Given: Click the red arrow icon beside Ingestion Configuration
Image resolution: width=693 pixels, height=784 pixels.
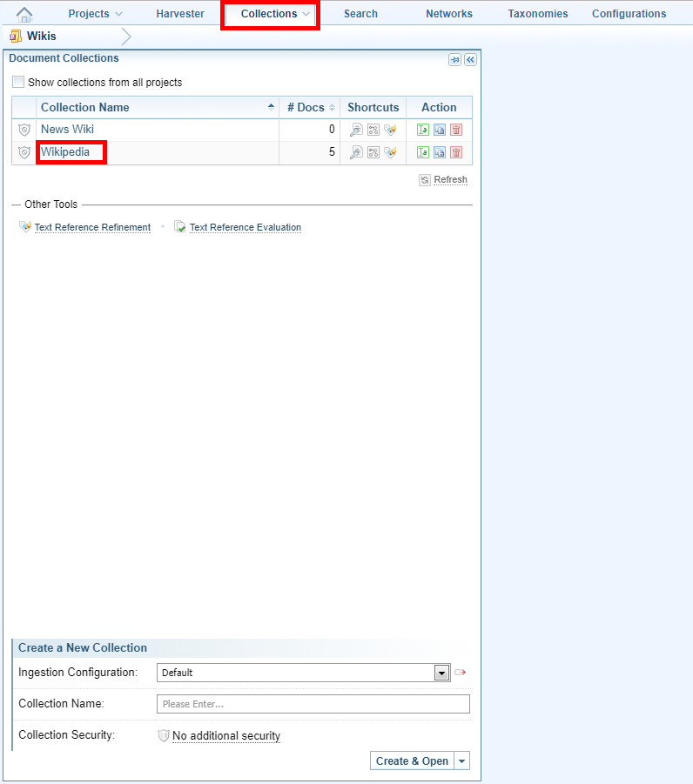Looking at the screenshot, I should (x=461, y=673).
